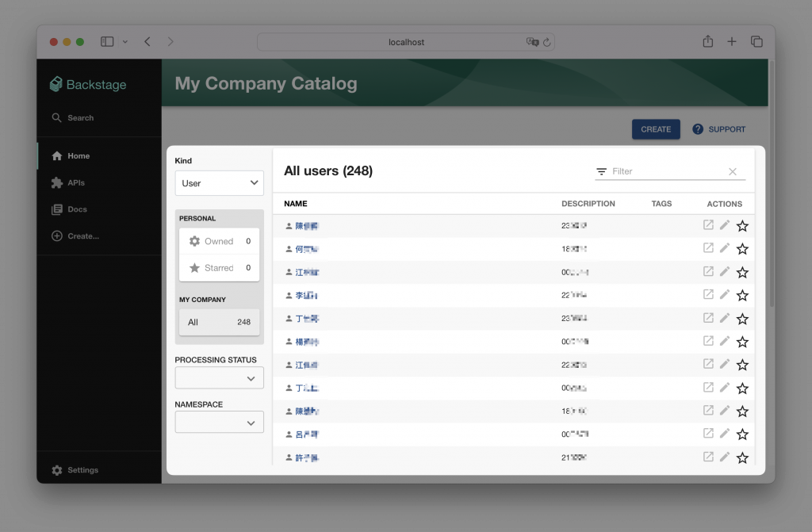
Task: Click the view icon in the 何 row
Action: pyautogui.click(x=708, y=247)
